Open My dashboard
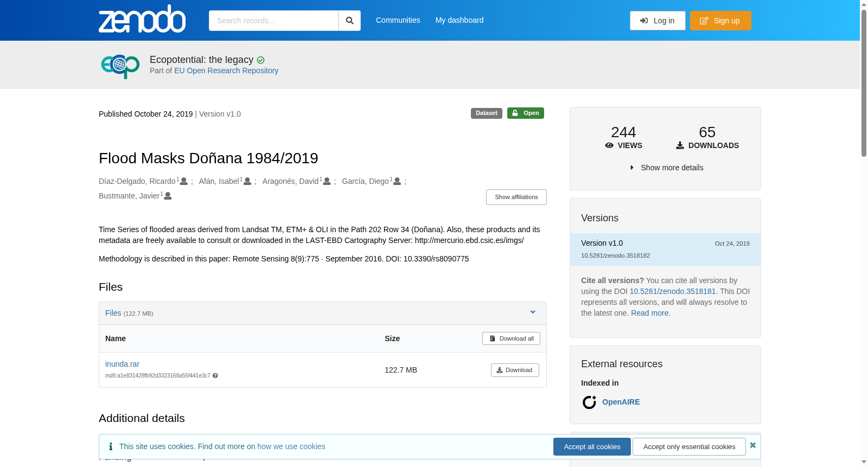The image size is (868, 467). (459, 20)
